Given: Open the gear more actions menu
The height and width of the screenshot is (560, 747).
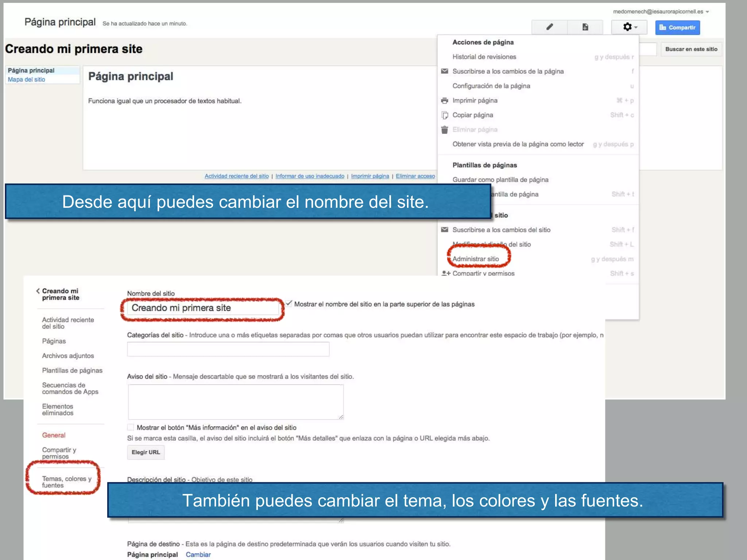Looking at the screenshot, I should [629, 27].
